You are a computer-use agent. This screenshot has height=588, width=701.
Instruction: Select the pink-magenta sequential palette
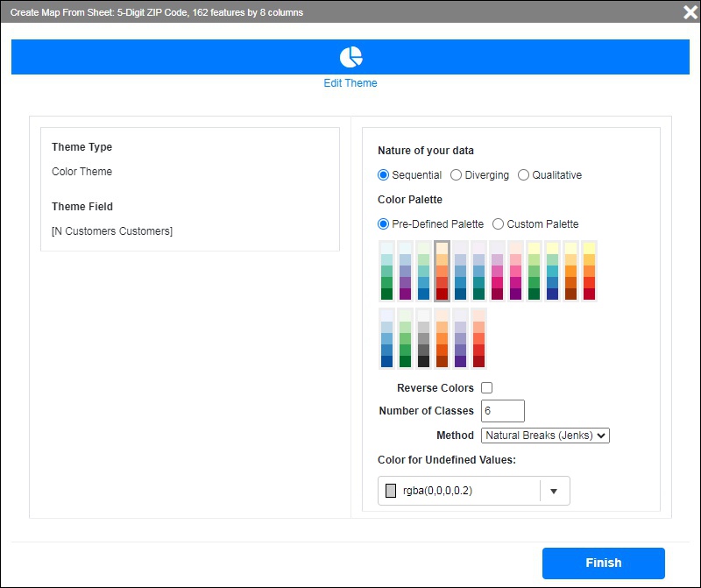pos(495,271)
